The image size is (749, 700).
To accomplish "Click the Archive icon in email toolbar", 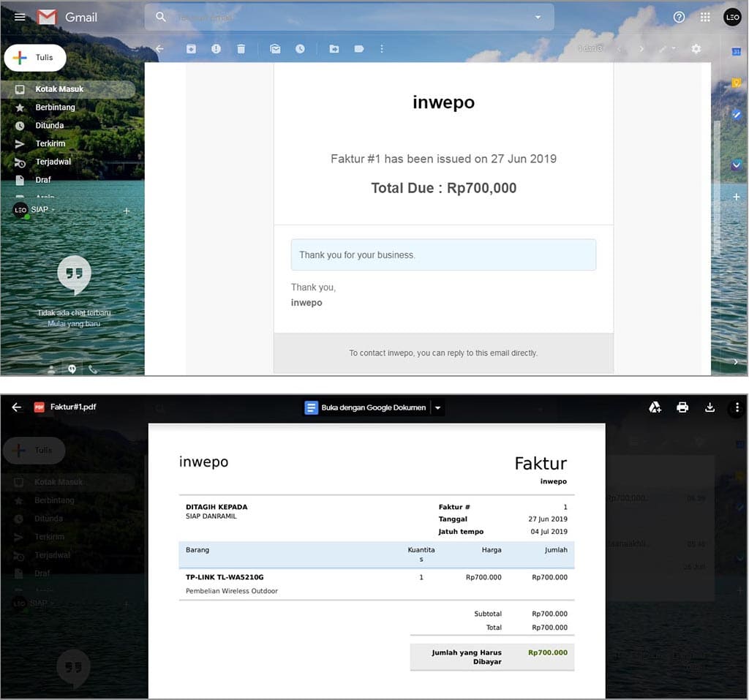I will (x=191, y=49).
